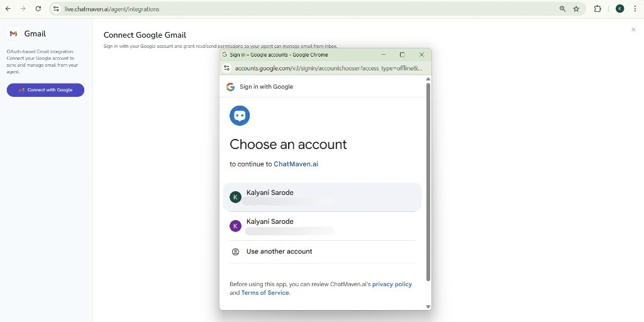This screenshot has height=322, width=644.
Task: Click the ChatMaven chat bubble app logo
Action: click(240, 116)
